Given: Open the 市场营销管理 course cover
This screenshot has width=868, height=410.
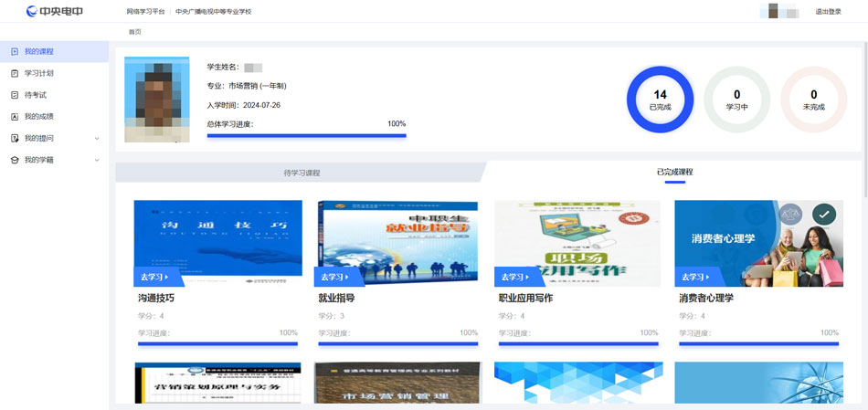Looking at the screenshot, I should tap(398, 383).
